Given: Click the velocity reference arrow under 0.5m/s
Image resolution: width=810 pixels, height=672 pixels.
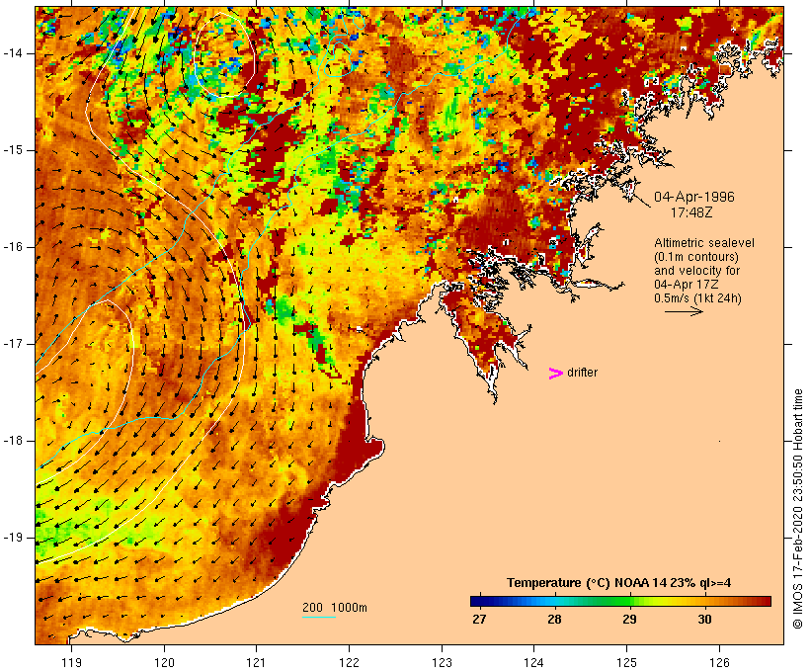Looking at the screenshot, I should click(x=684, y=311).
